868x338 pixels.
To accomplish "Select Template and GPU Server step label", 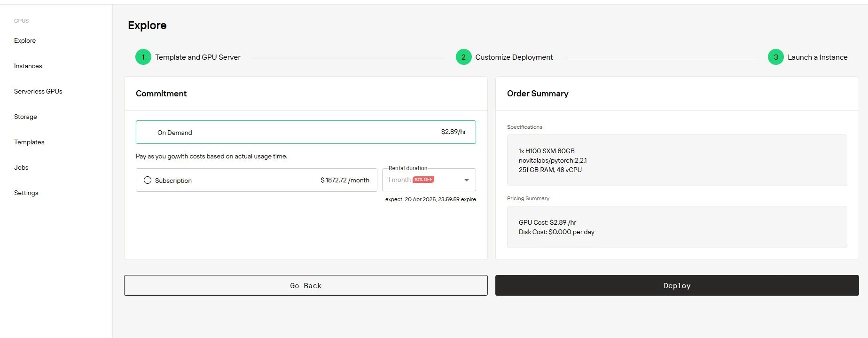I will click(198, 57).
